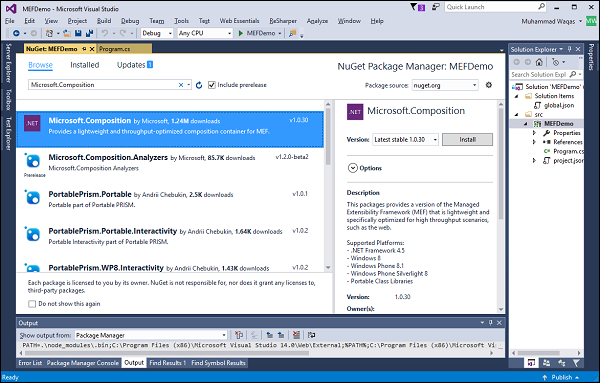Open Package Manager Console tab
600x383 pixels.
click(83, 363)
